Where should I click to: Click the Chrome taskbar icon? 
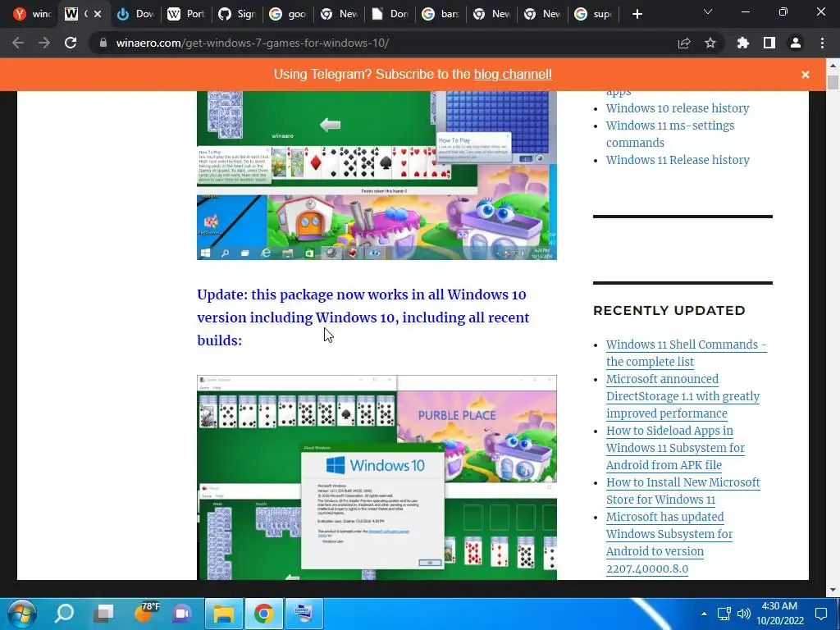263,614
